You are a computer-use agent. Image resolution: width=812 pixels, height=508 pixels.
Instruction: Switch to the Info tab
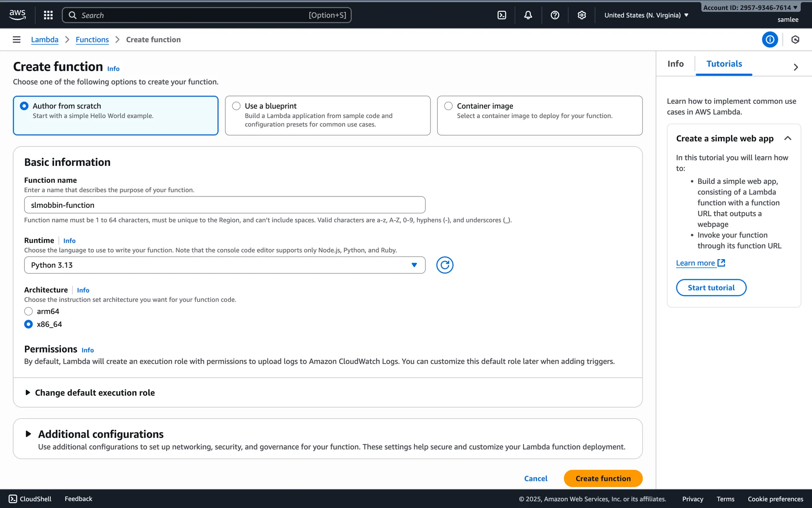(675, 64)
